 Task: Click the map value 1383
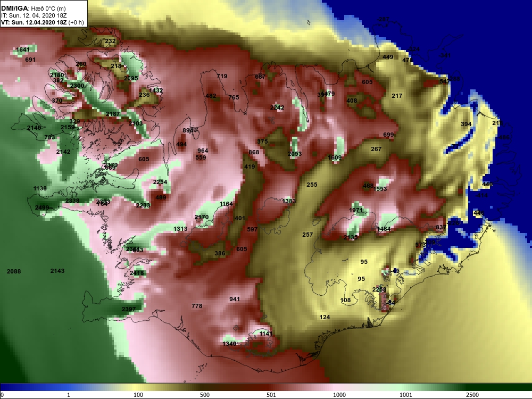point(289,201)
